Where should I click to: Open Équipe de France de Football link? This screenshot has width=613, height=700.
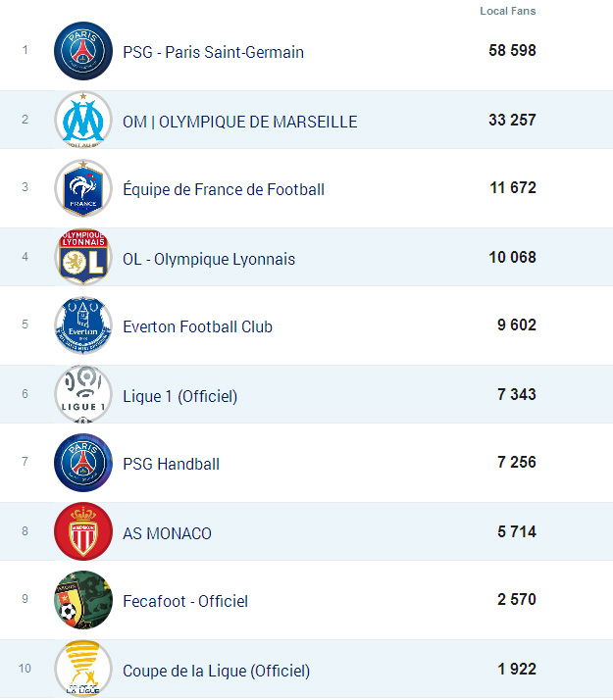coord(224,189)
